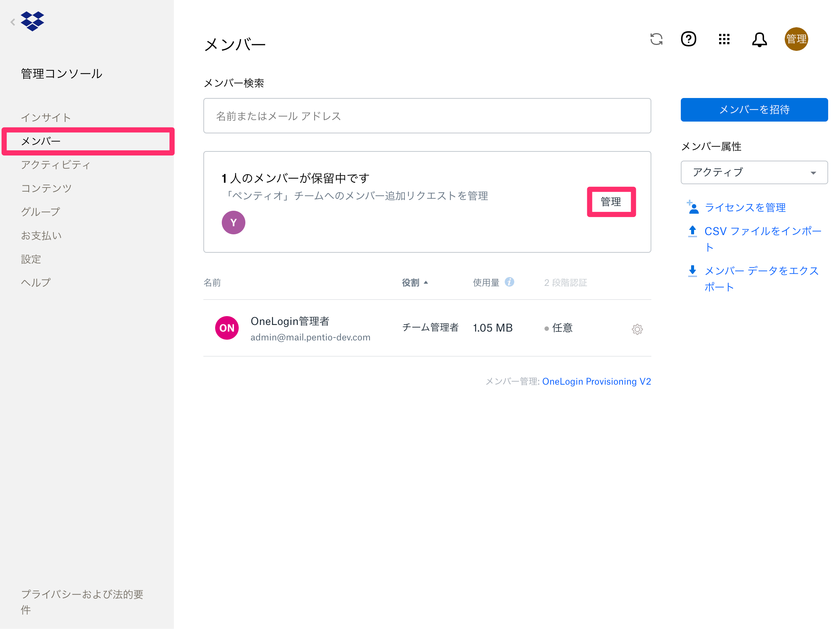
Task: Open the apps grid icon
Action: (x=724, y=39)
